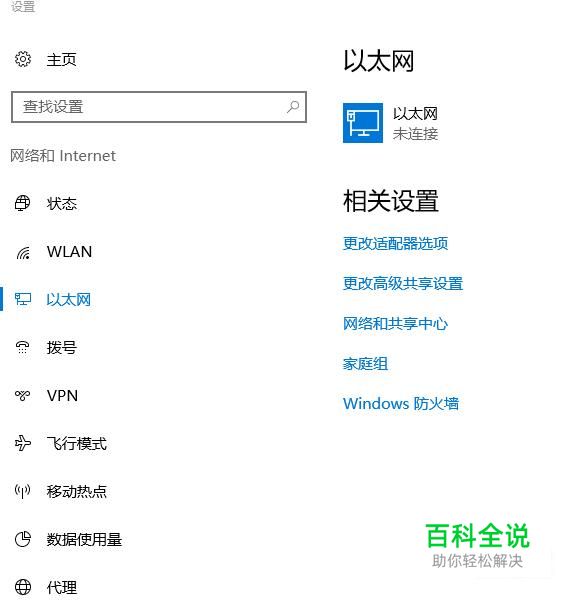Open the 移动热点 section

(77, 492)
